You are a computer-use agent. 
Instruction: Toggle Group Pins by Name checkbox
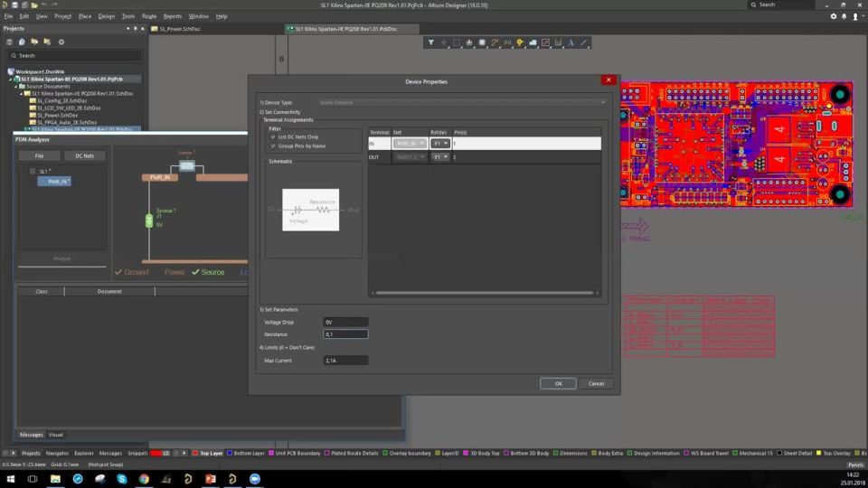[x=273, y=146]
